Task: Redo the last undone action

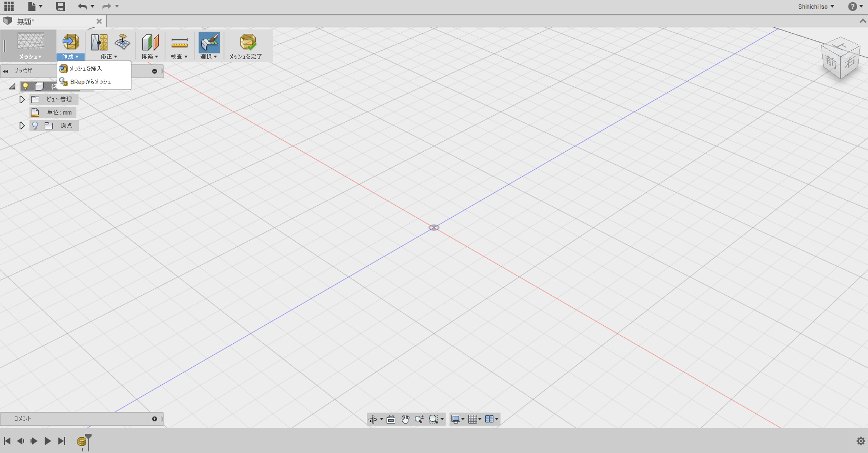Action: (106, 7)
